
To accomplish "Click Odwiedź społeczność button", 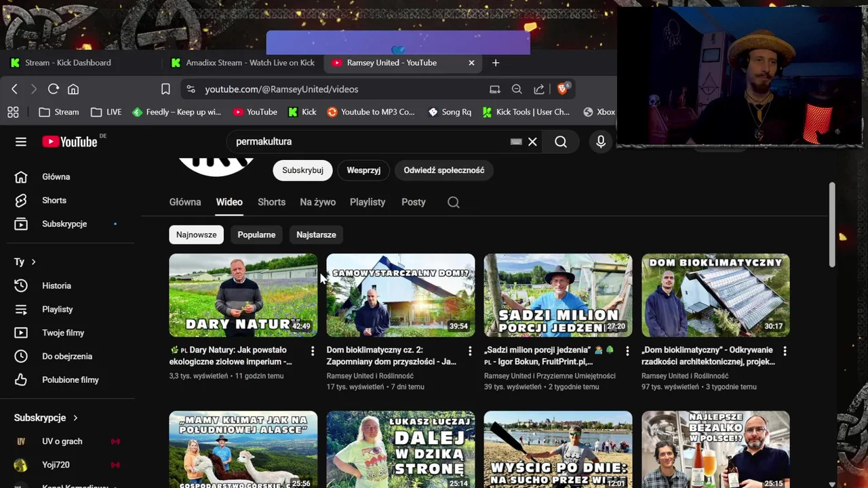I will 444,170.
